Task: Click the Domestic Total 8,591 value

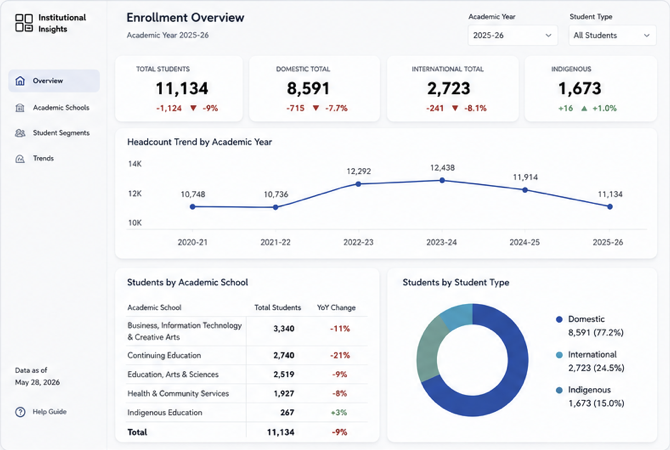Action: click(308, 88)
